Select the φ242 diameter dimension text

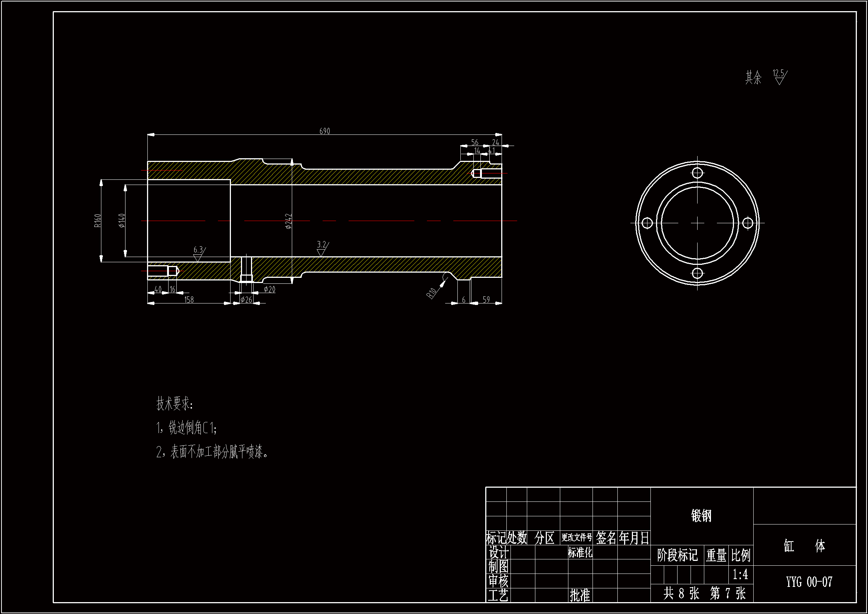[288, 221]
